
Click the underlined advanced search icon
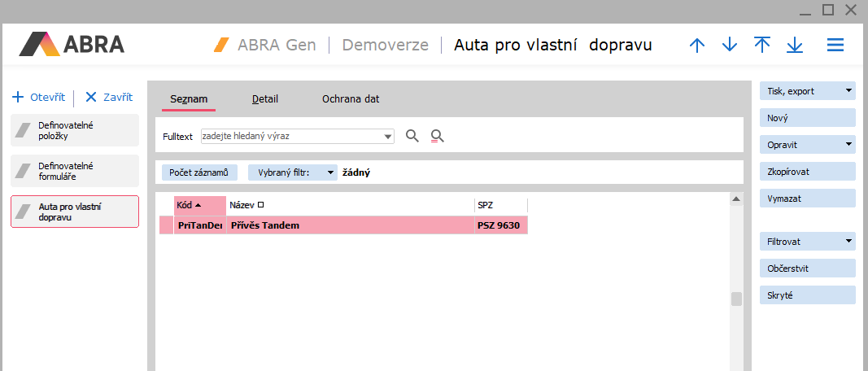438,136
